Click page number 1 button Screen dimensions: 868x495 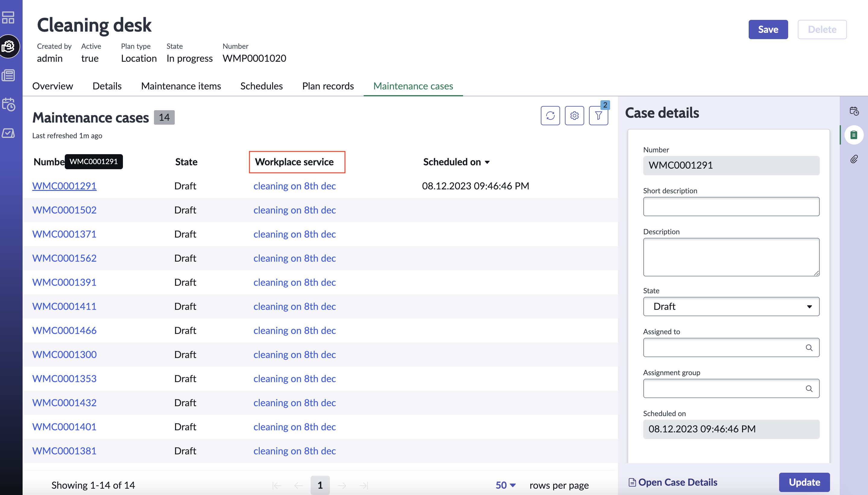[320, 485]
